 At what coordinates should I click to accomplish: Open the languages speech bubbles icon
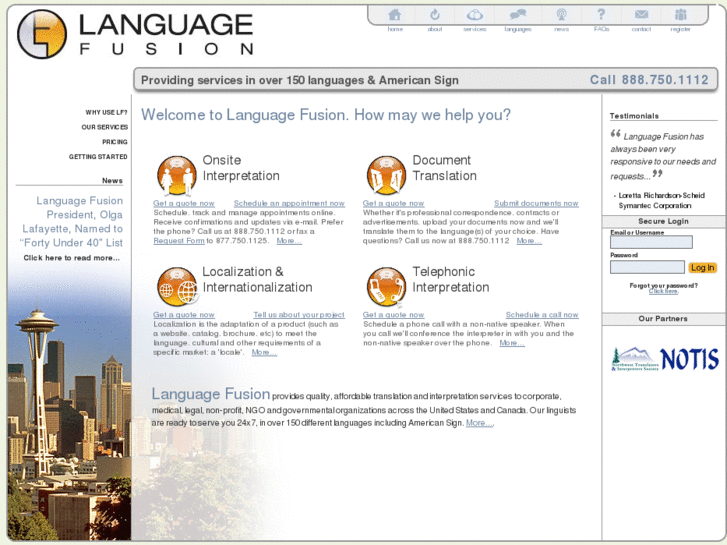(518, 15)
